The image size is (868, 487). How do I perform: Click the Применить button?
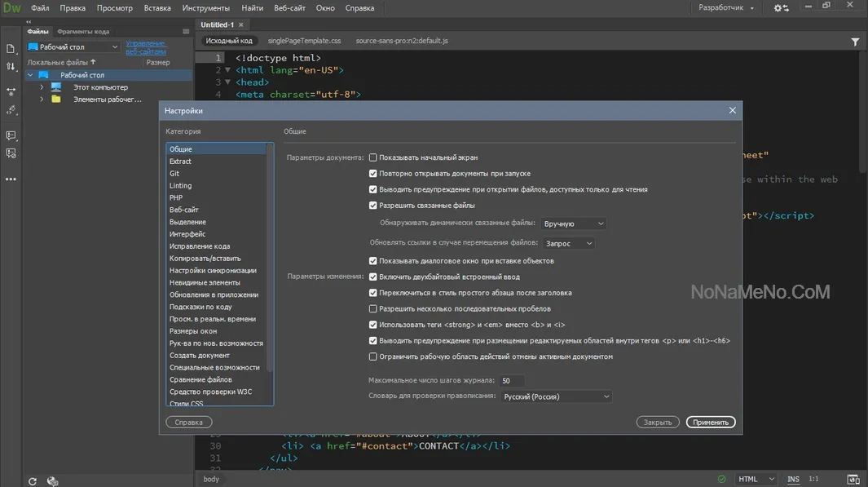point(711,423)
